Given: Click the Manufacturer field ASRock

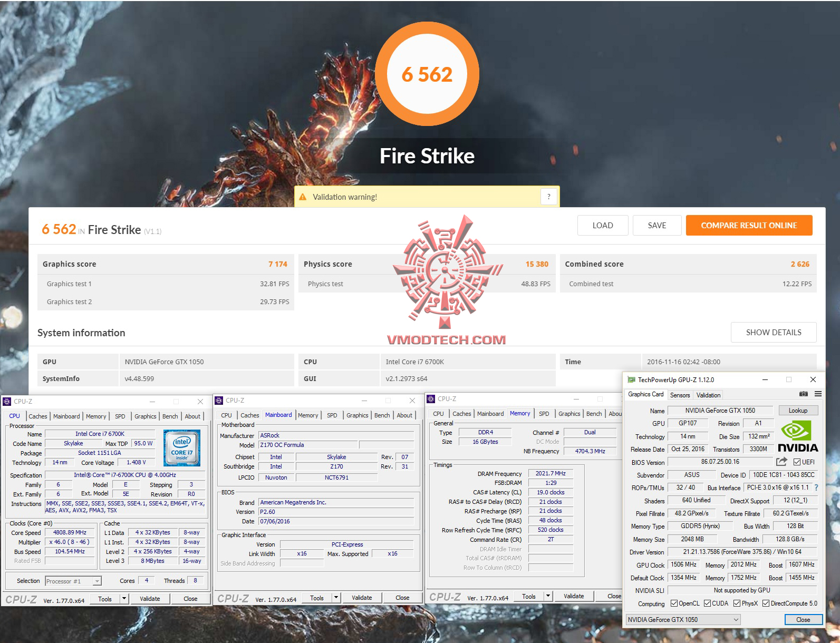Looking at the screenshot, I should 336,436.
